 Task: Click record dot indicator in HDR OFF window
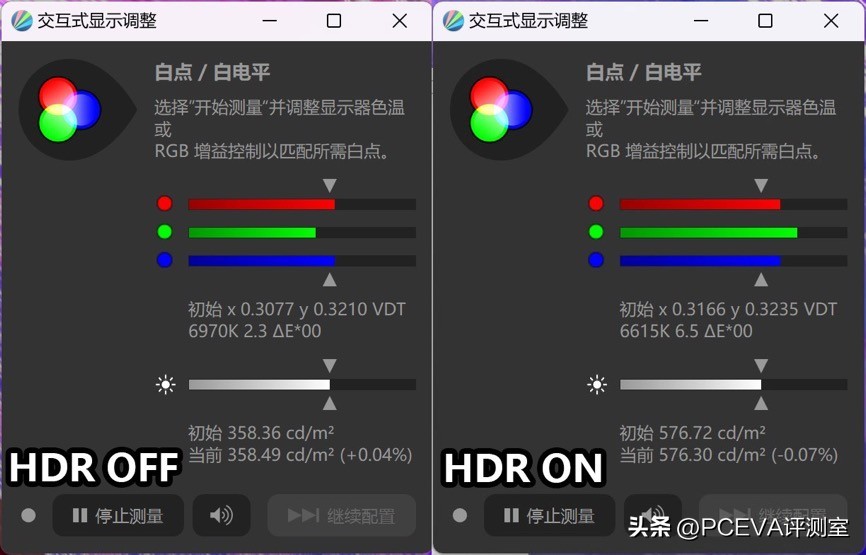28,516
